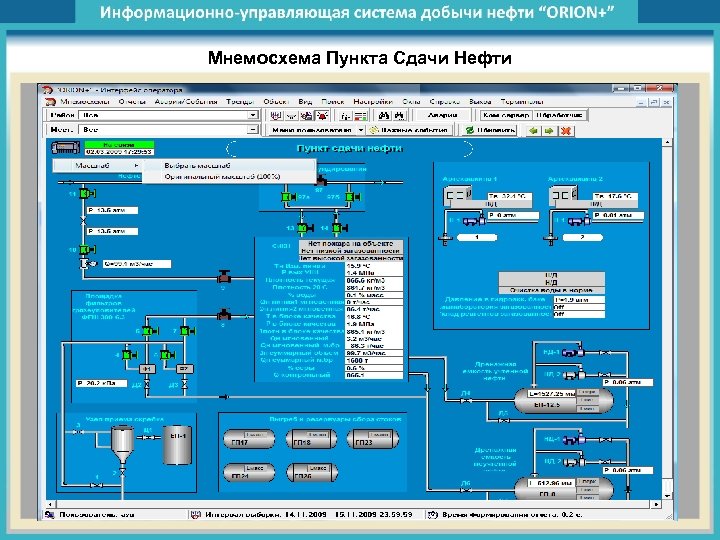720x540 pixels.
Task: Open Важные события
Action: click(x=410, y=130)
